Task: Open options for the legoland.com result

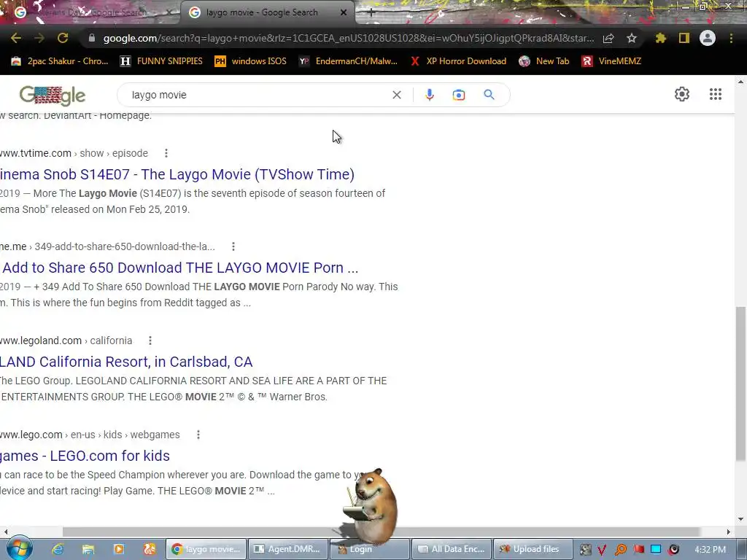Action: point(150,341)
